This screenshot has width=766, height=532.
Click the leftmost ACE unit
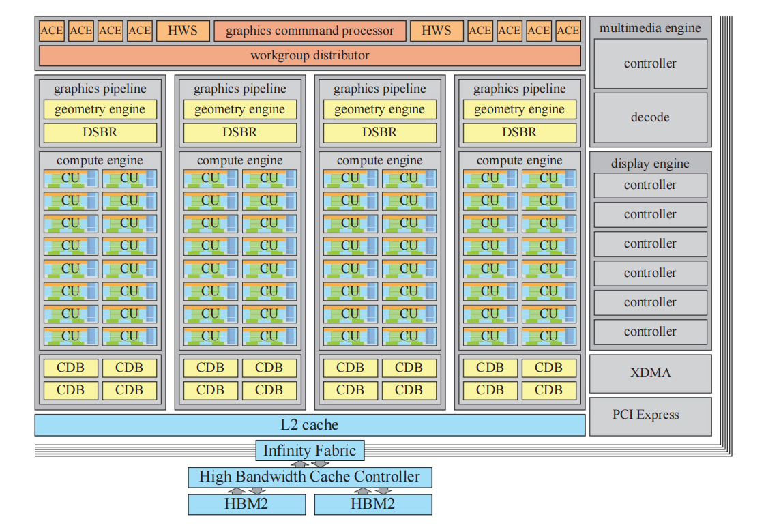51,30
